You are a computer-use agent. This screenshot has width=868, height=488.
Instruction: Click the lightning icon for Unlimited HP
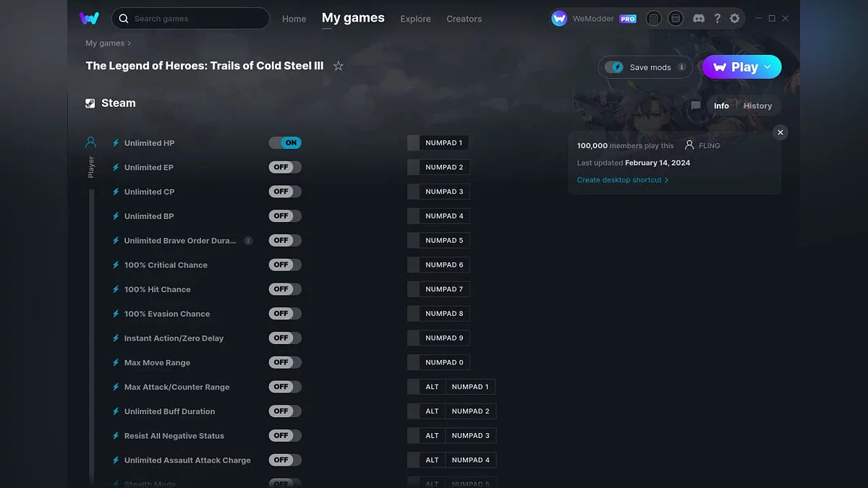(116, 143)
